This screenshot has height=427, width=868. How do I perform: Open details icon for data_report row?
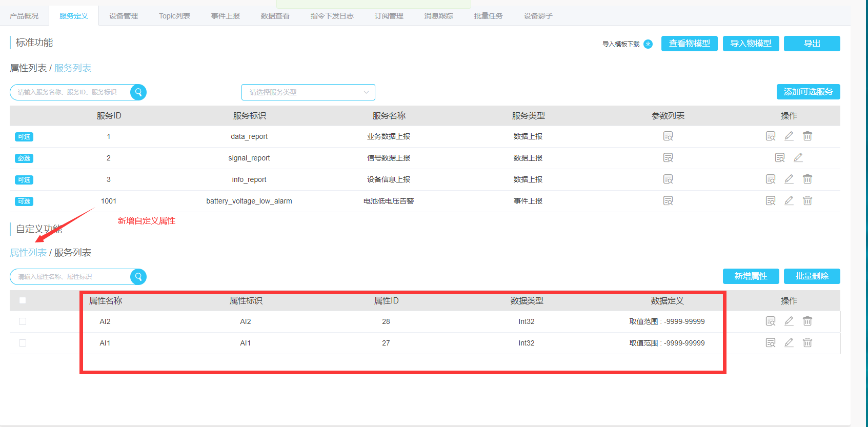click(771, 136)
